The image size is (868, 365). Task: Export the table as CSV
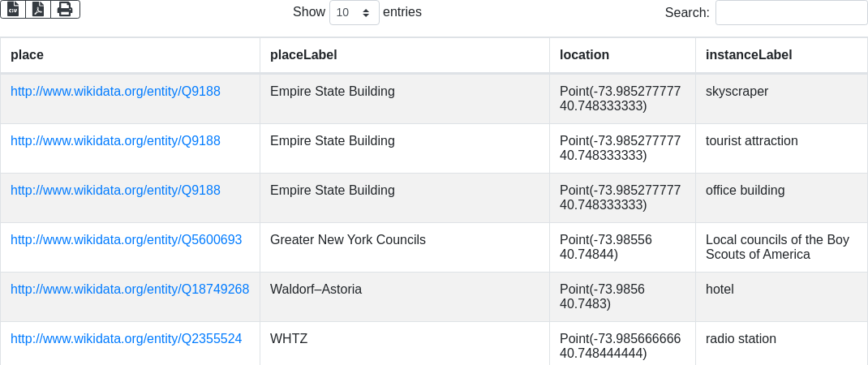[x=13, y=9]
